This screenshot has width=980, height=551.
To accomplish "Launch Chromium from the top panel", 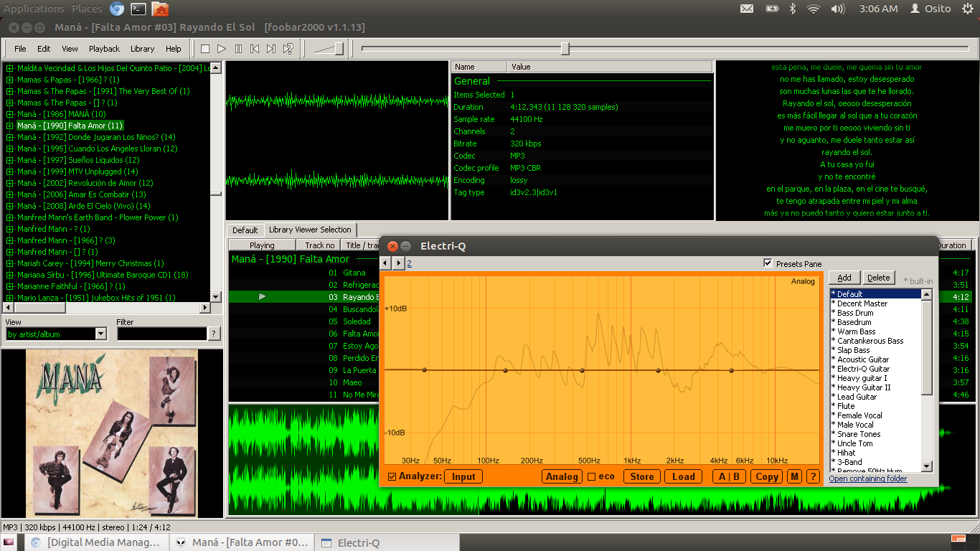I will point(117,9).
